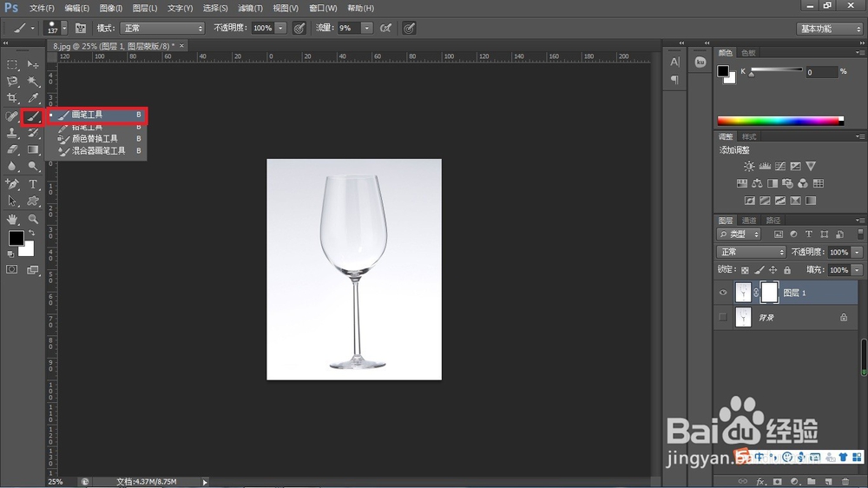
Task: Select the layer mask thumbnail of 图层 1
Action: point(769,293)
